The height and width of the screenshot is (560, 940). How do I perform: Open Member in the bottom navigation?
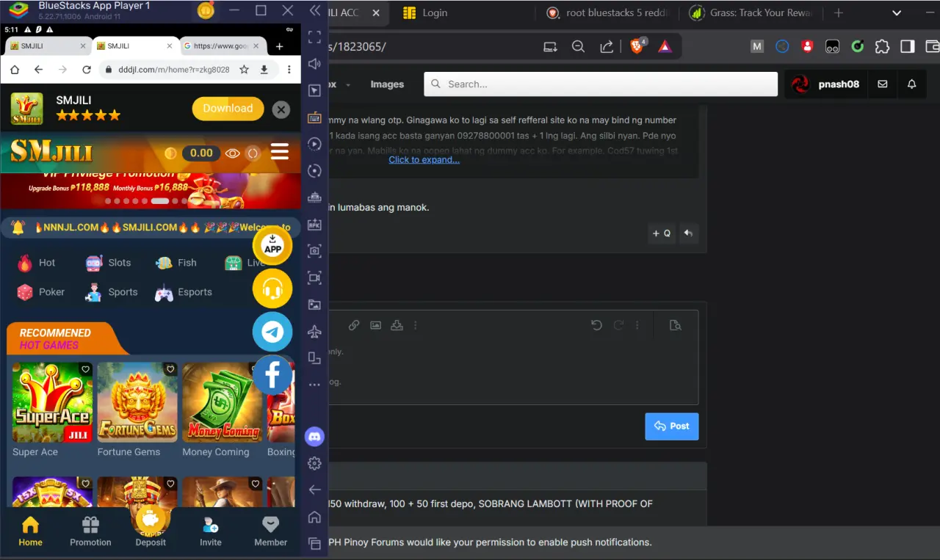pyautogui.click(x=271, y=531)
